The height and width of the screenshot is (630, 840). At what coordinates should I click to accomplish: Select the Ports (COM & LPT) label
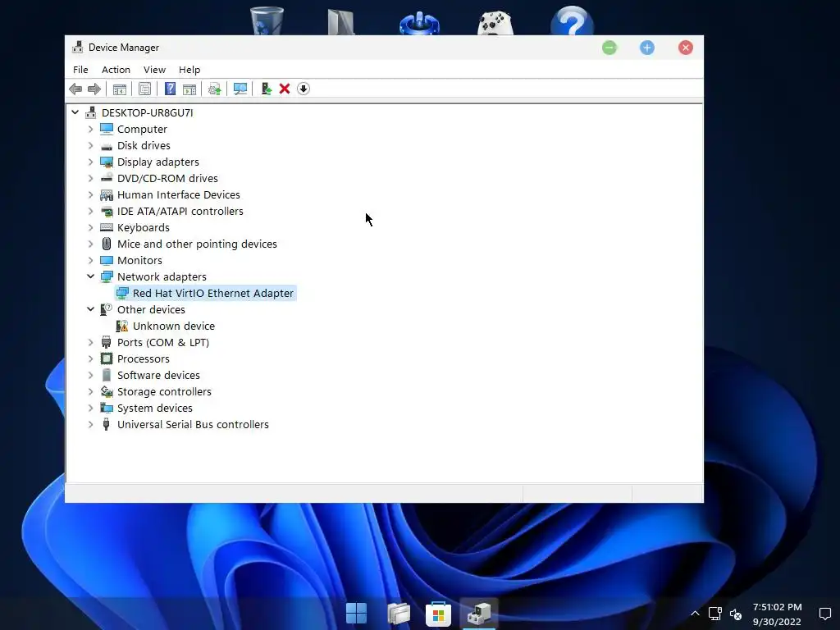pos(163,342)
